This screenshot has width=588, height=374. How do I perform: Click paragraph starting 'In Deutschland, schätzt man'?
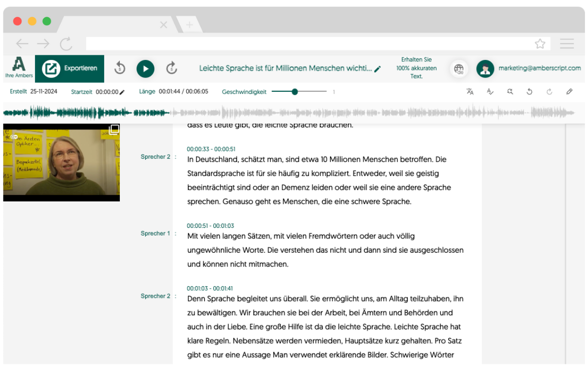[x=319, y=181]
